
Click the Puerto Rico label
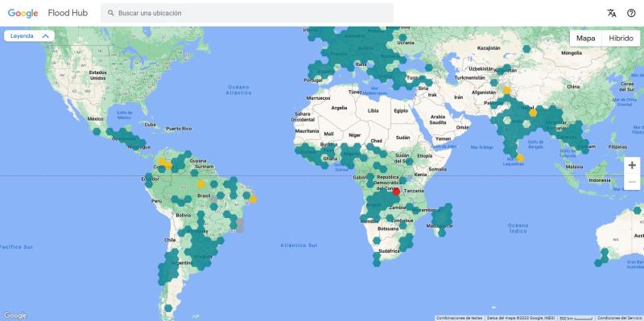coord(179,129)
